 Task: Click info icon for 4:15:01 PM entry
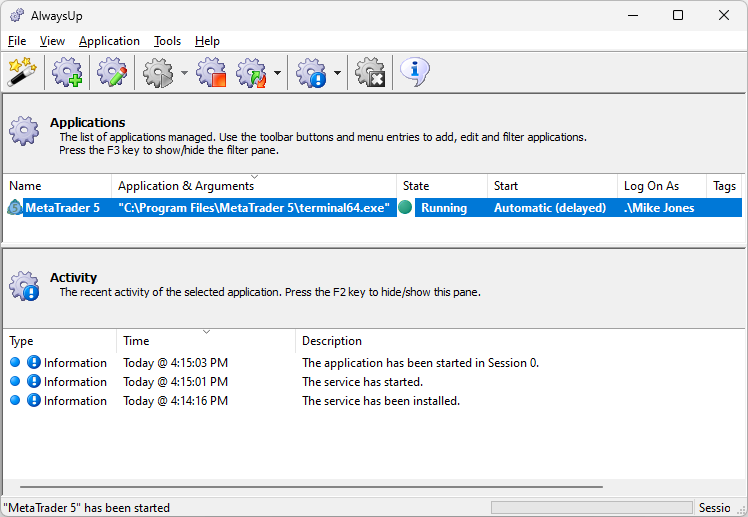click(x=33, y=381)
